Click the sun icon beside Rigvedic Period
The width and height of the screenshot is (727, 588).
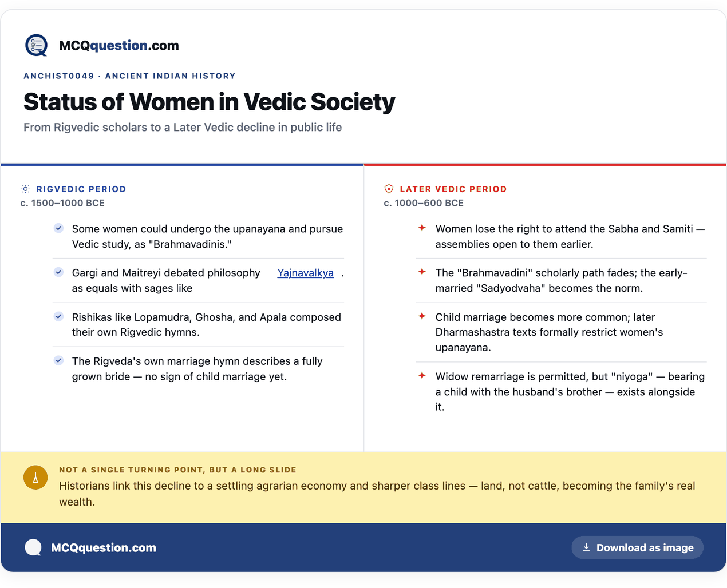[26, 189]
